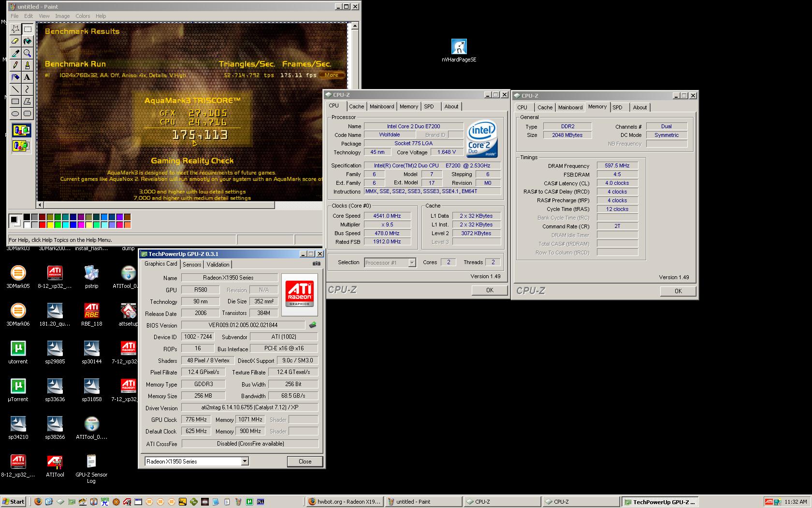Click the DRAM Frequency value 597.5 MHz
Image resolution: width=812 pixels, height=508 pixels.
(617, 165)
